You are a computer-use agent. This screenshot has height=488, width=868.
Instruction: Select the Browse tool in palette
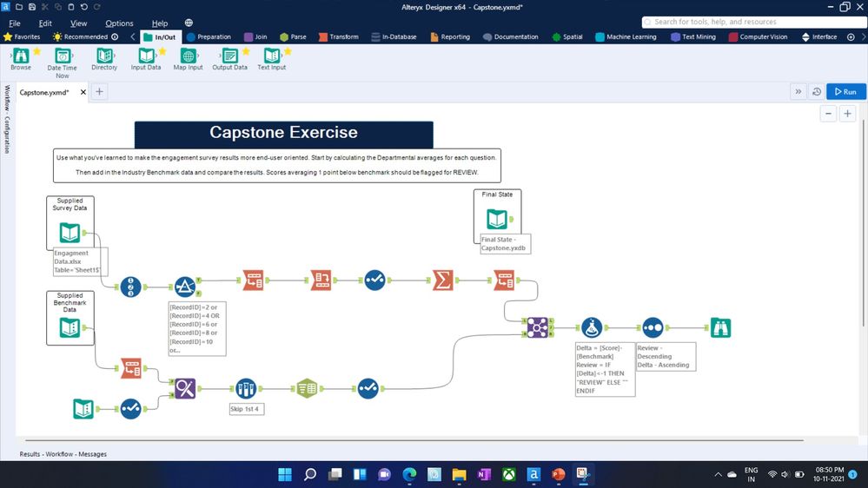[x=21, y=56]
